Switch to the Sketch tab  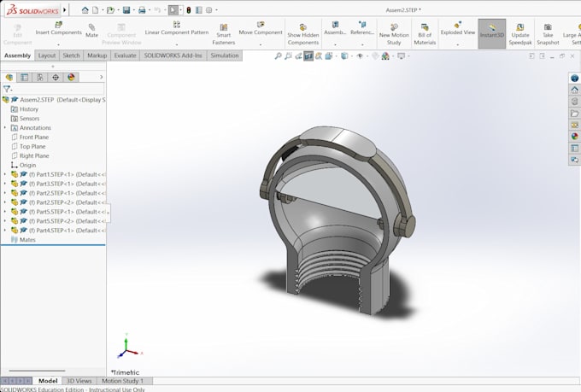[71, 56]
